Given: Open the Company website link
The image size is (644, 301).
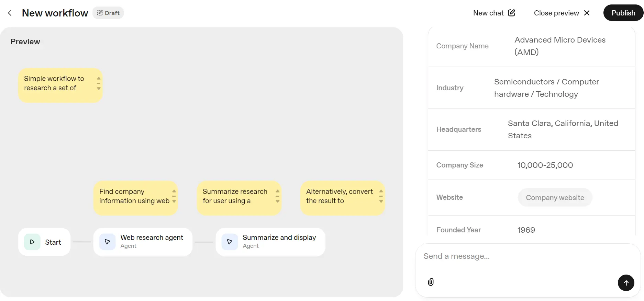Looking at the screenshot, I should (555, 198).
